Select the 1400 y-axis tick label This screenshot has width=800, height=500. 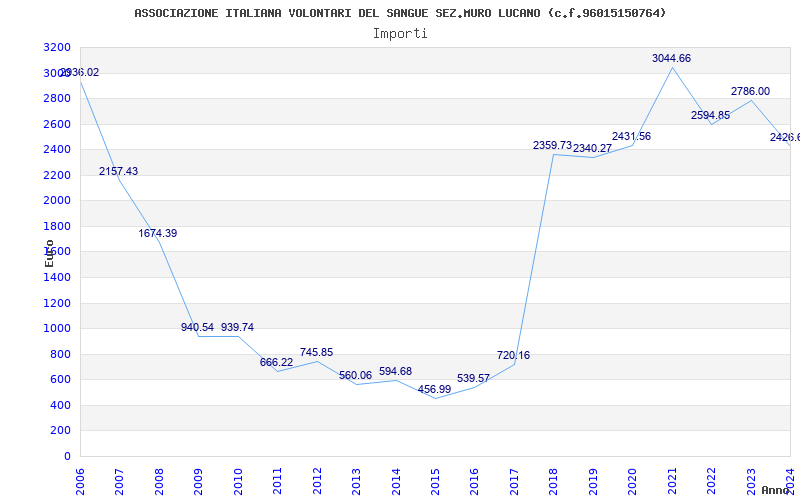(57, 278)
